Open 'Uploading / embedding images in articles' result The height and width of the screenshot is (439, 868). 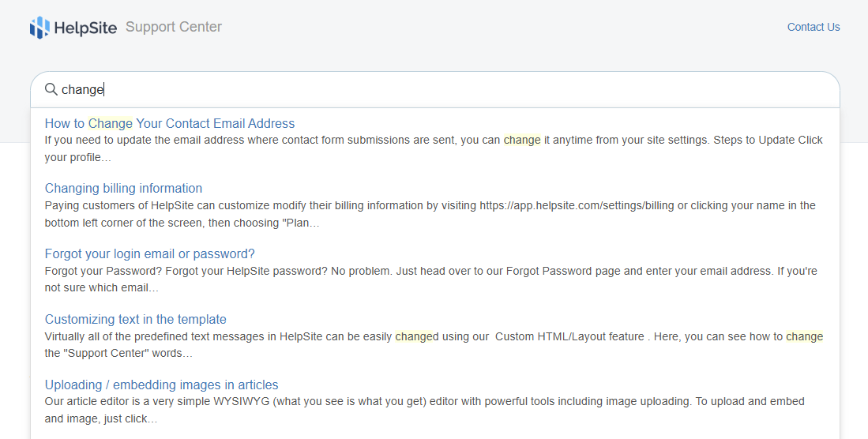click(162, 385)
